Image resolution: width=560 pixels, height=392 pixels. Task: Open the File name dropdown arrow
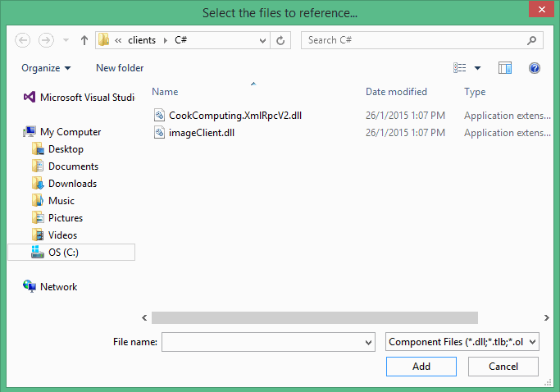coord(367,342)
